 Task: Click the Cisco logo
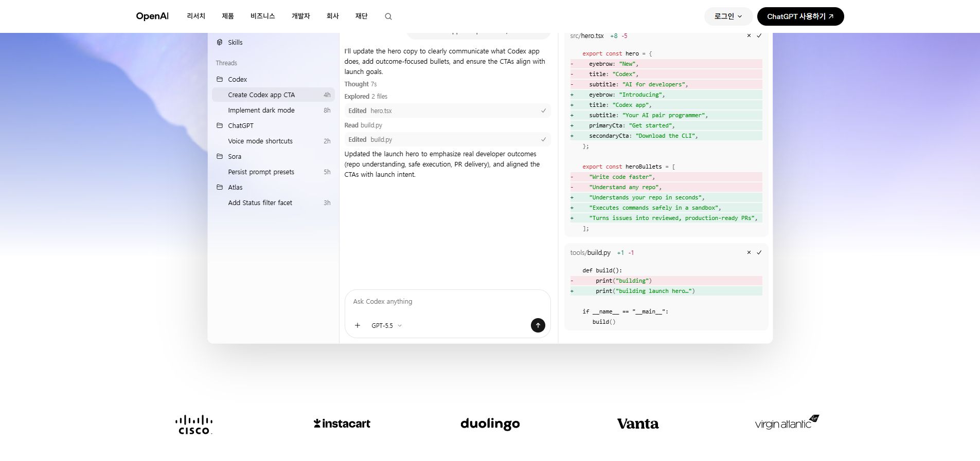[194, 425]
